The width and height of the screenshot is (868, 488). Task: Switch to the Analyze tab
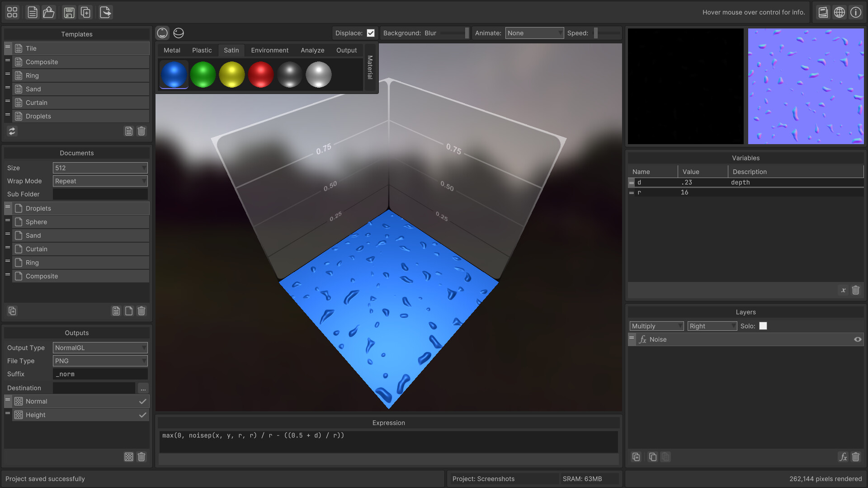312,50
